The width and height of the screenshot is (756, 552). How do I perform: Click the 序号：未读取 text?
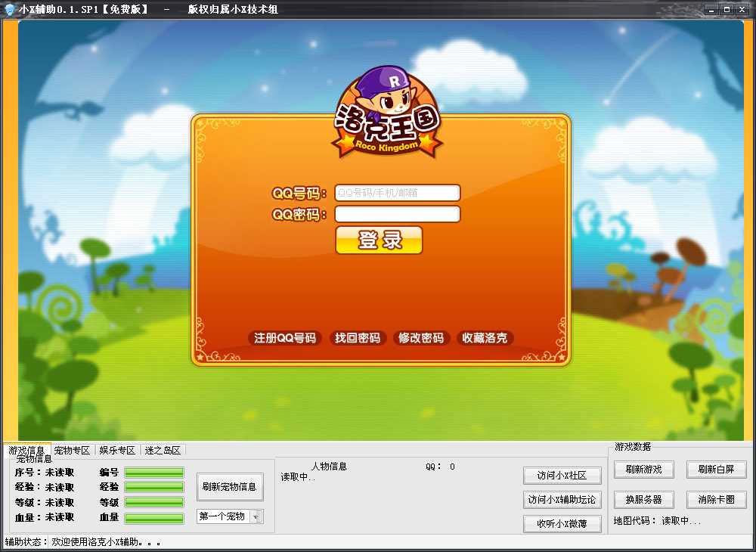pyautogui.click(x=45, y=472)
